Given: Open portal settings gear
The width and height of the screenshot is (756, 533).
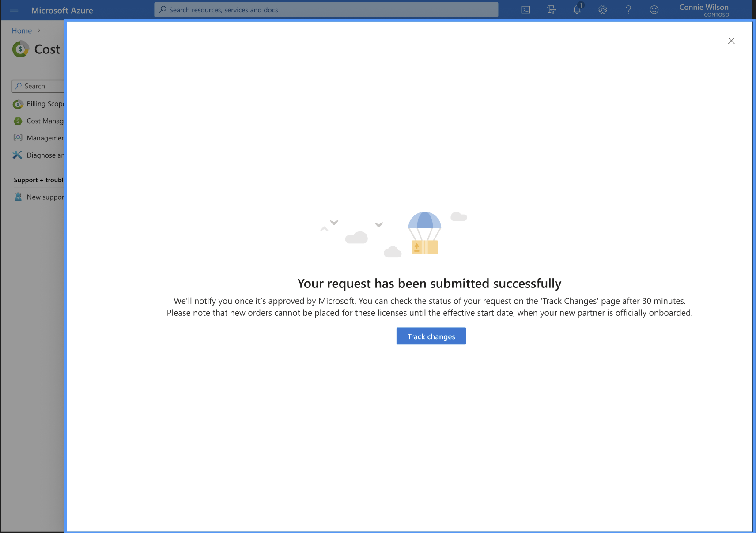Looking at the screenshot, I should 603,10.
